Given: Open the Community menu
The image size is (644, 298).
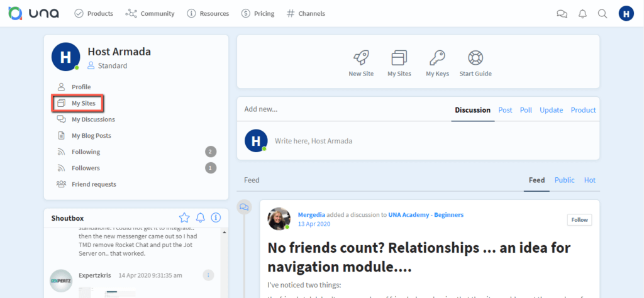Looking at the screenshot, I should (150, 14).
